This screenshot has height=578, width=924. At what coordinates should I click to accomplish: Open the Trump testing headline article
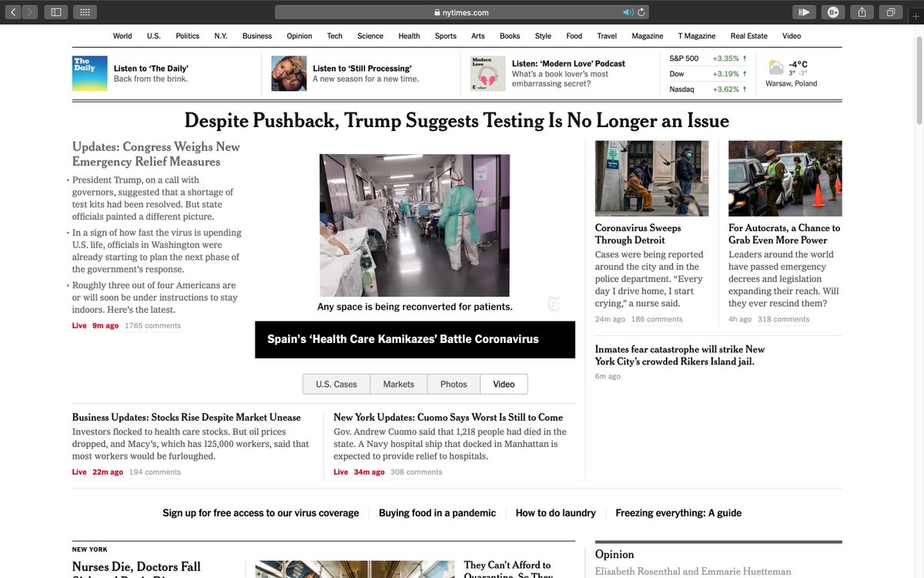457,121
